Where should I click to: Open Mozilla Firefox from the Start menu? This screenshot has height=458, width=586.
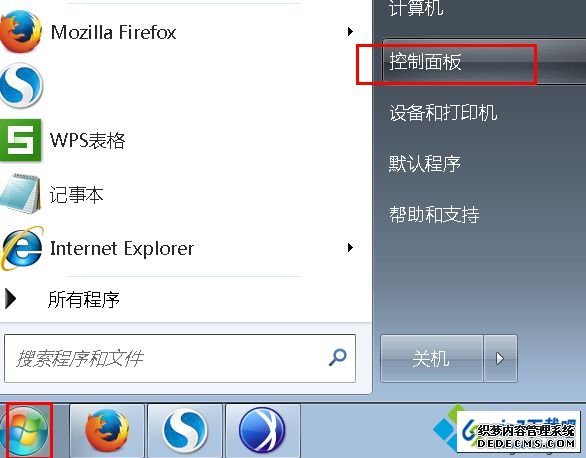pyautogui.click(x=113, y=32)
